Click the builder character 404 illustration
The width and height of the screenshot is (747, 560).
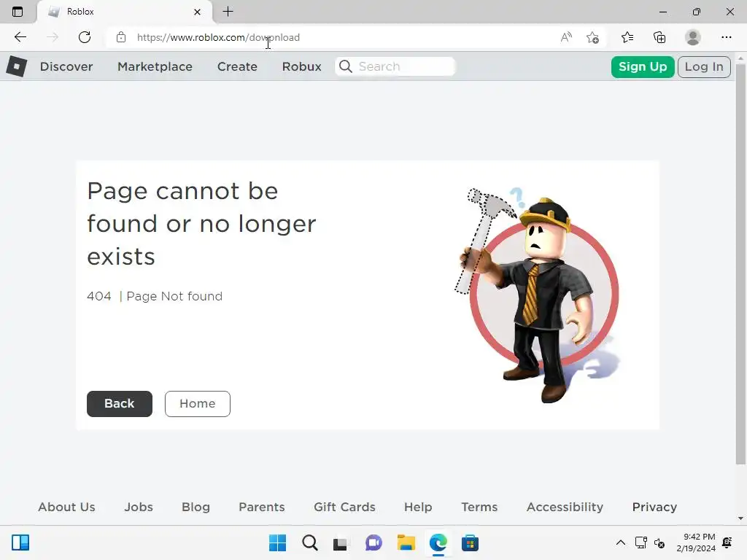tap(537, 295)
